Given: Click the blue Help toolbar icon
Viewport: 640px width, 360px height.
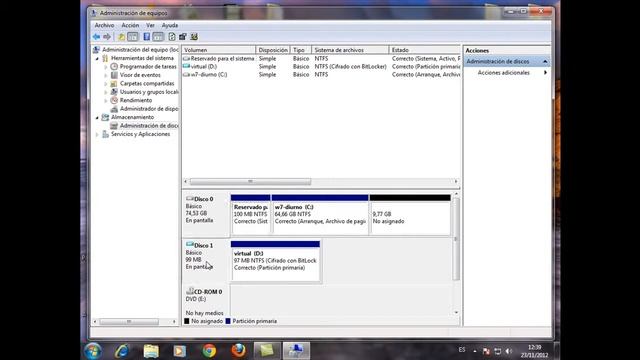Looking at the screenshot, I should (147, 37).
